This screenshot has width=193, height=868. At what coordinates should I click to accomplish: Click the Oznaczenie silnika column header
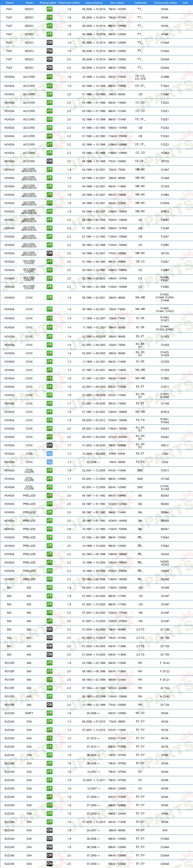point(165,3)
